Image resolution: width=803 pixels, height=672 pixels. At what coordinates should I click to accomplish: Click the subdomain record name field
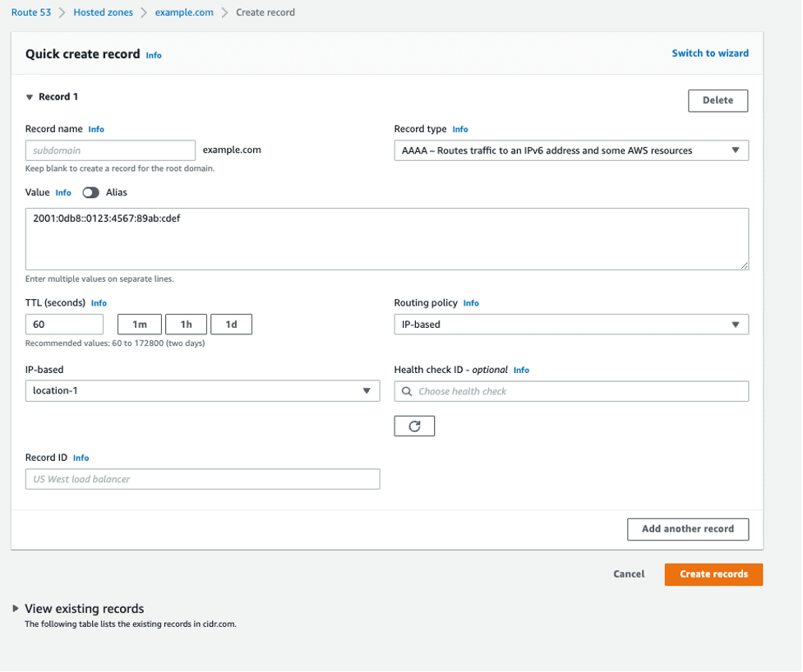tap(110, 150)
